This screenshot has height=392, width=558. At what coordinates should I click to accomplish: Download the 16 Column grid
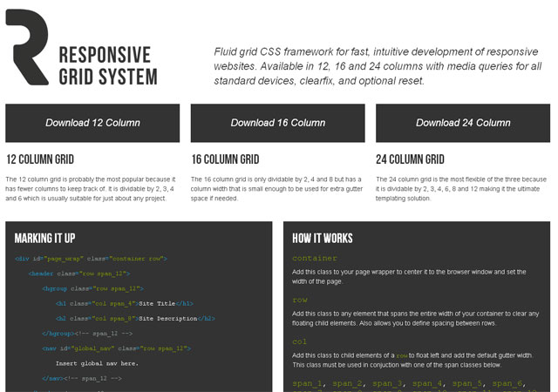click(278, 123)
